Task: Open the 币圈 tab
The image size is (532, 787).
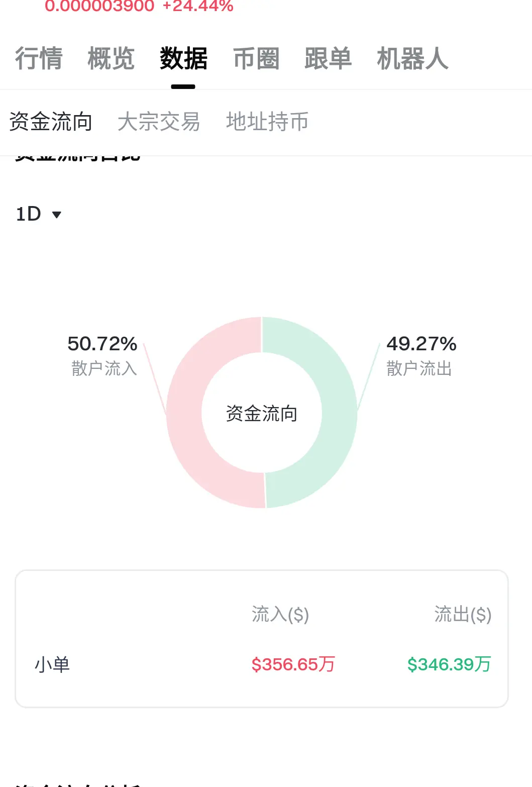Action: [x=256, y=58]
